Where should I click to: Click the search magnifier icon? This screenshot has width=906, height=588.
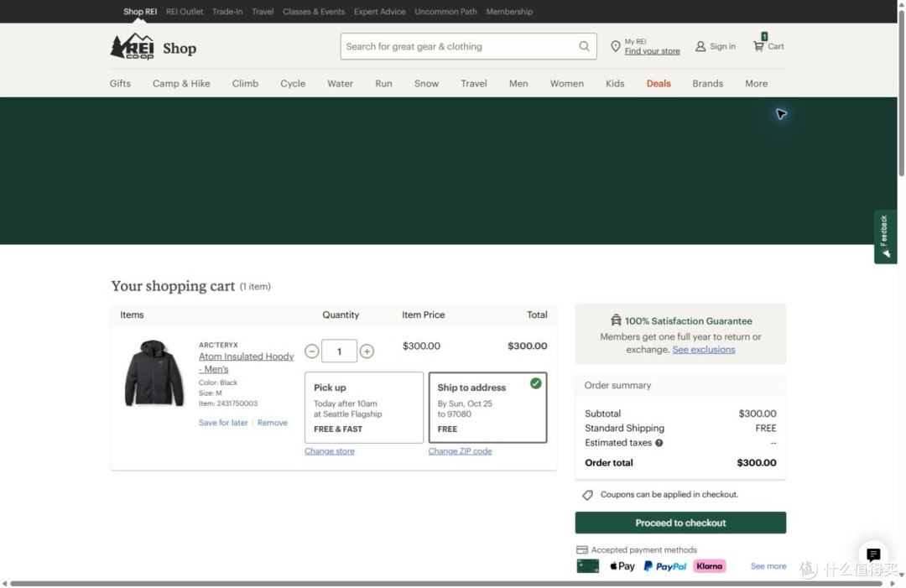coord(584,46)
